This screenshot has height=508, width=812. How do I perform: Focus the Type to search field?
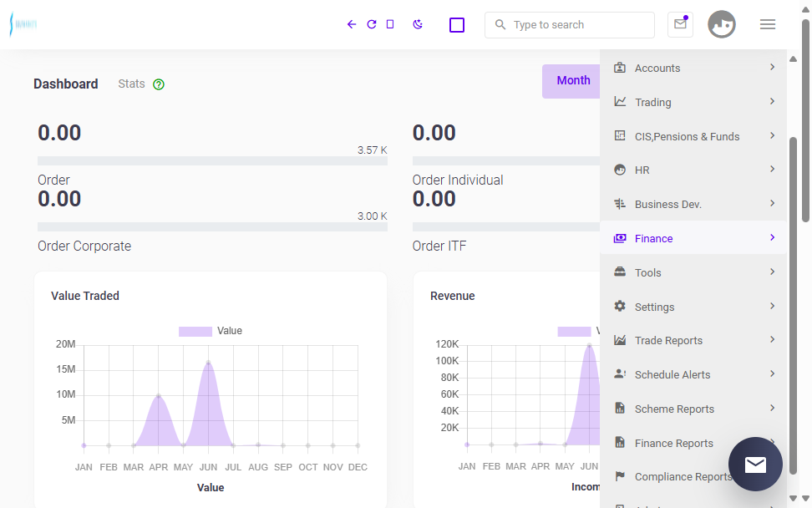pyautogui.click(x=570, y=25)
